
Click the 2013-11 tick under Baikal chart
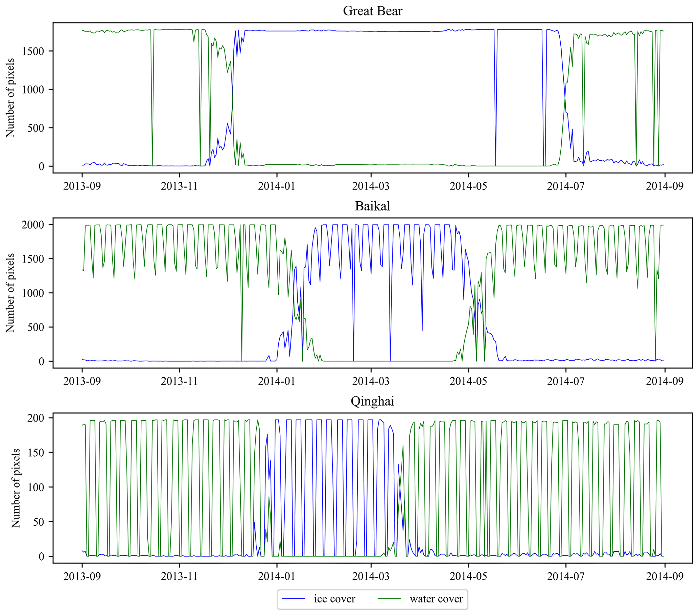point(179,381)
